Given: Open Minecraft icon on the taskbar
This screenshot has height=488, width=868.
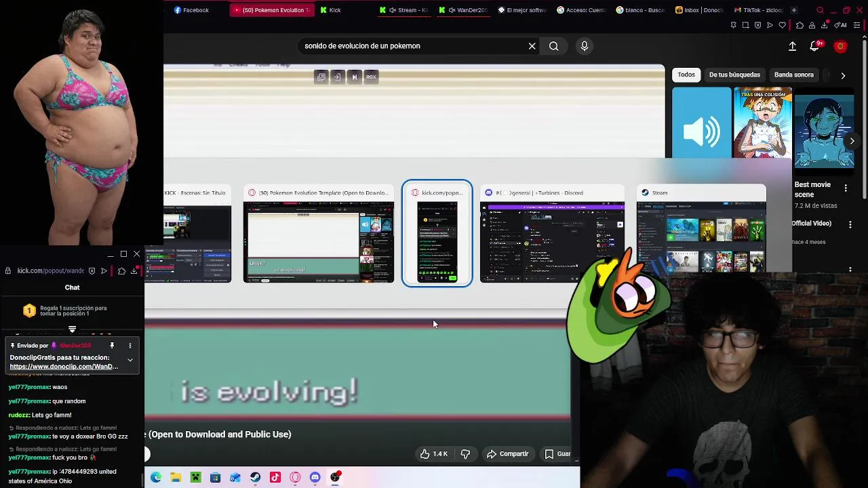Looking at the screenshot, I should pyautogui.click(x=195, y=478).
